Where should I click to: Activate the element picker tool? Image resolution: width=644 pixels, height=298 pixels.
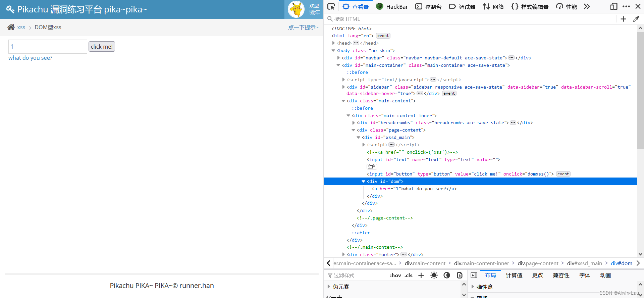331,6
